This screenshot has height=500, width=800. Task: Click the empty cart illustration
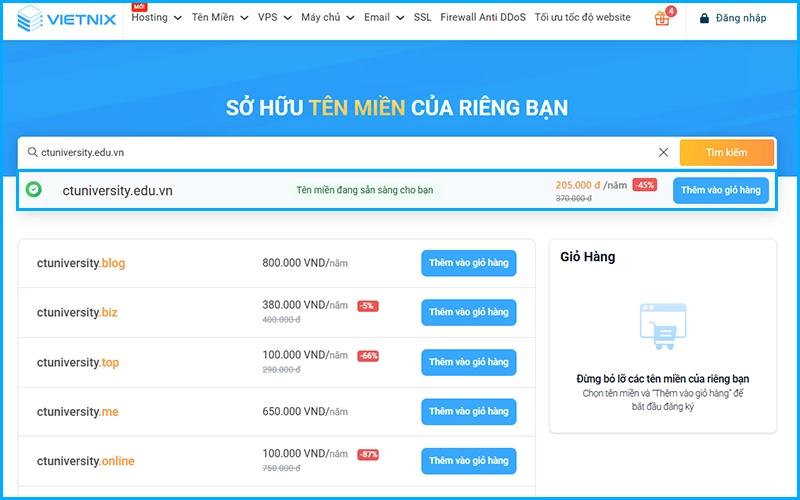663,327
